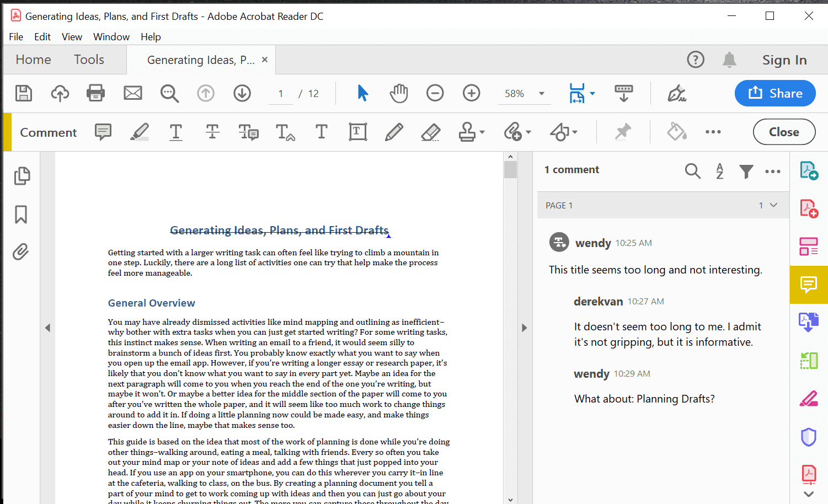Search comments with magnifier icon

coord(693,171)
